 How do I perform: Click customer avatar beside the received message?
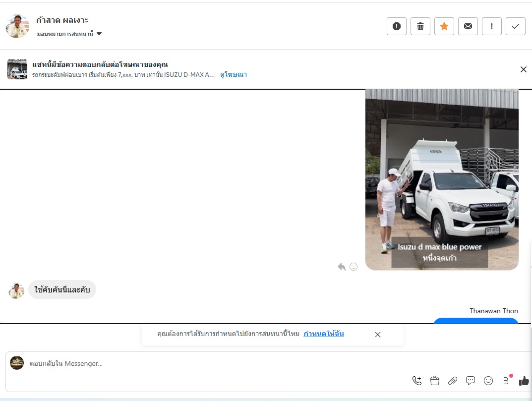point(16,291)
